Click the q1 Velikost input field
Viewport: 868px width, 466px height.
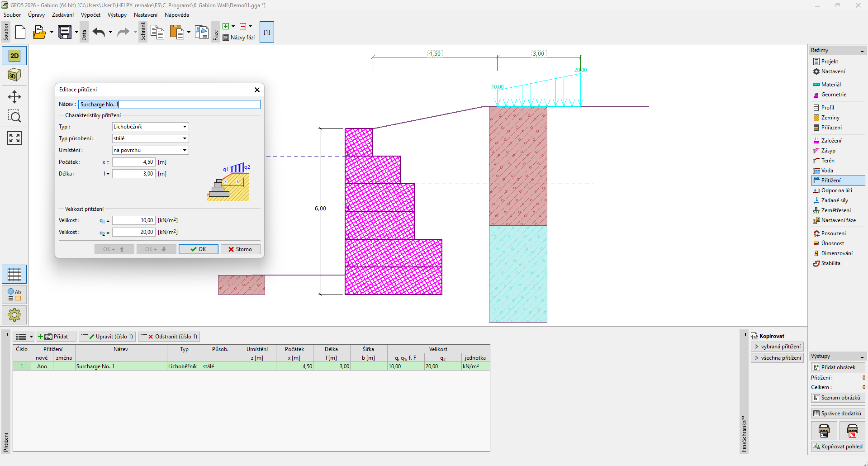[x=134, y=220]
